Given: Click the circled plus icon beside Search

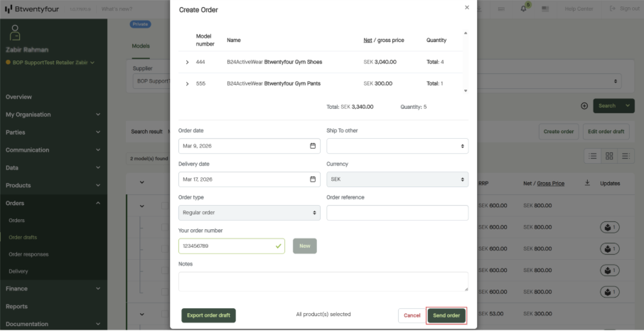Looking at the screenshot, I should point(584,106).
